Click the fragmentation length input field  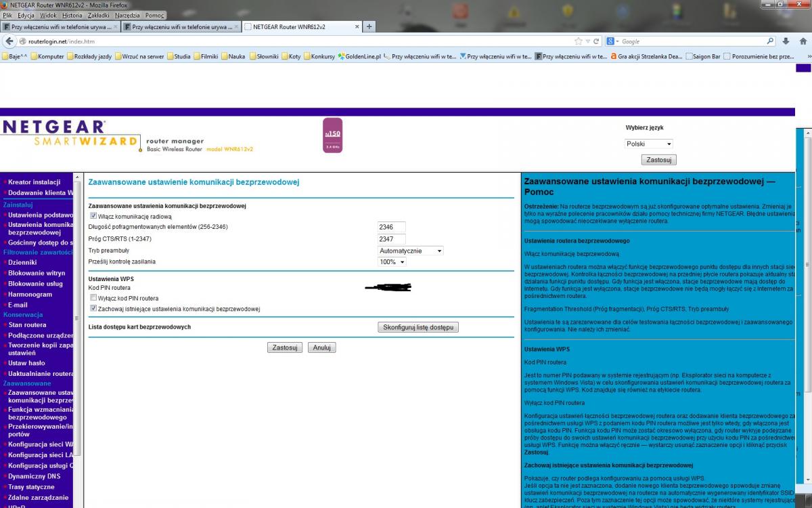click(x=391, y=227)
